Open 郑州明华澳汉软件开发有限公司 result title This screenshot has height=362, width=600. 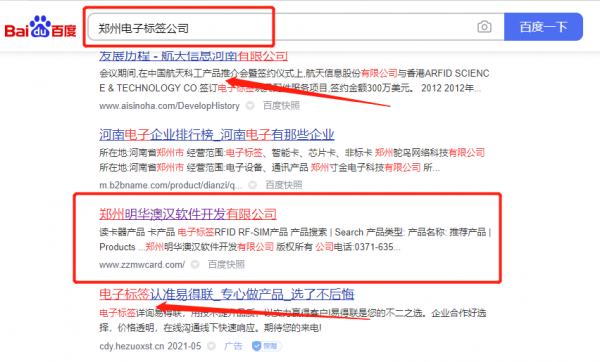188,214
